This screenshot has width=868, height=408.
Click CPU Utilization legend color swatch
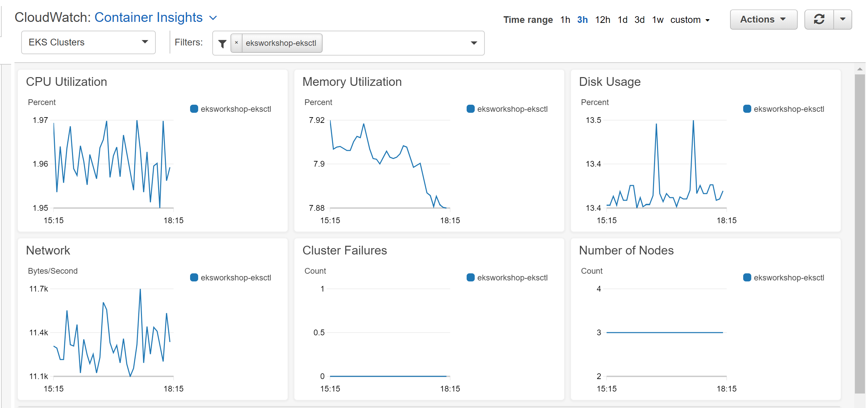194,109
